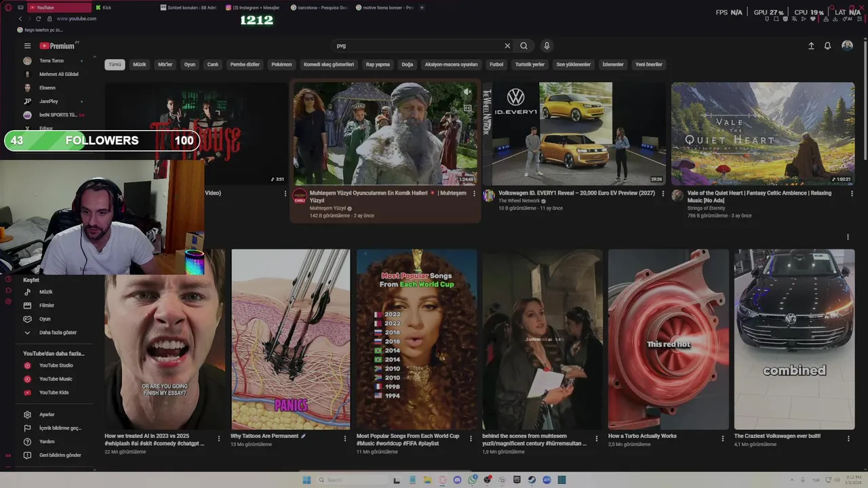This screenshot has height=488, width=868.
Task: Open Strings of Eternity channel link
Action: point(706,208)
